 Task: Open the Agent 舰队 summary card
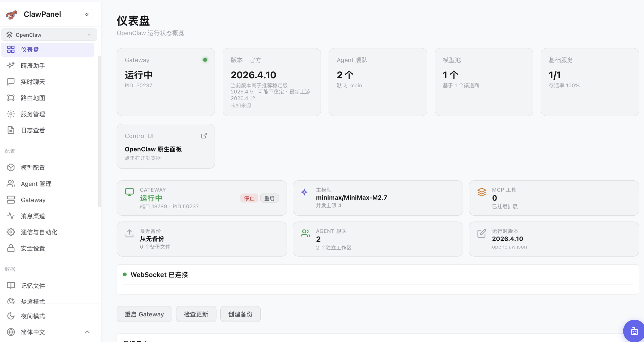[x=378, y=82]
